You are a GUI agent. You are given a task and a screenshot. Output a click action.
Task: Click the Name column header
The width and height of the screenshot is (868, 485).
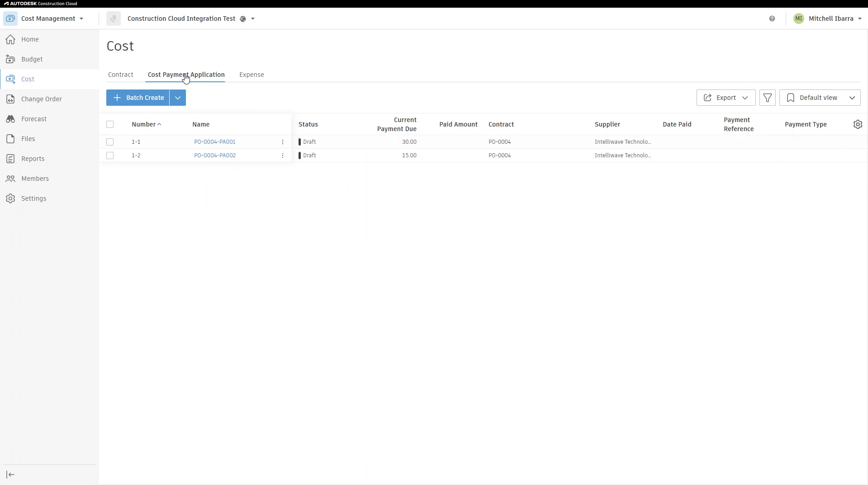(201, 124)
